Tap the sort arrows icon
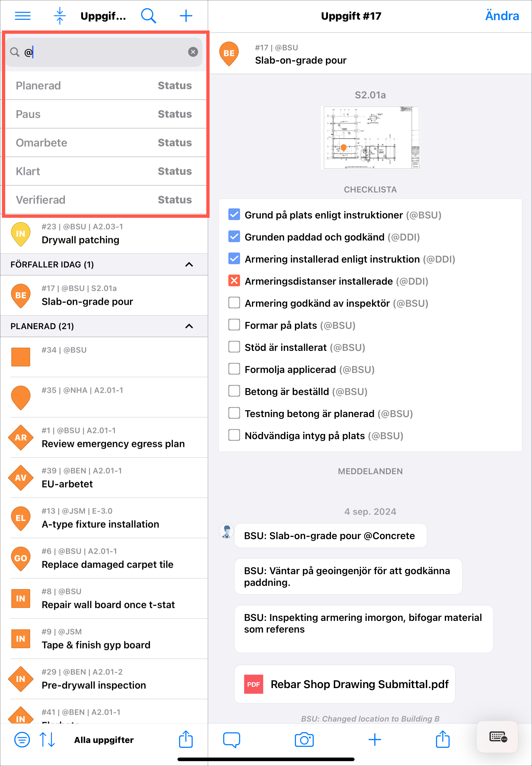Screen dimensions: 532x766 click(47, 739)
